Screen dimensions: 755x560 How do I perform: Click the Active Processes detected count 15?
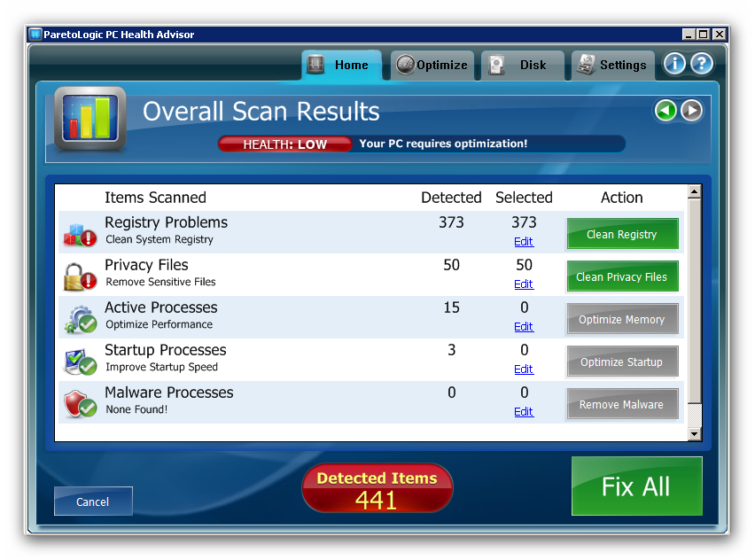point(451,307)
